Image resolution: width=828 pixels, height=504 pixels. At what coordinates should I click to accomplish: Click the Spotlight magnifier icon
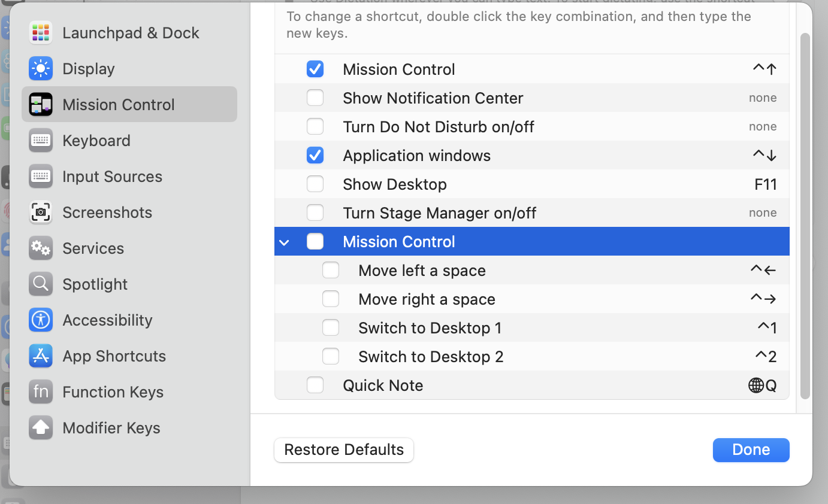click(x=41, y=284)
